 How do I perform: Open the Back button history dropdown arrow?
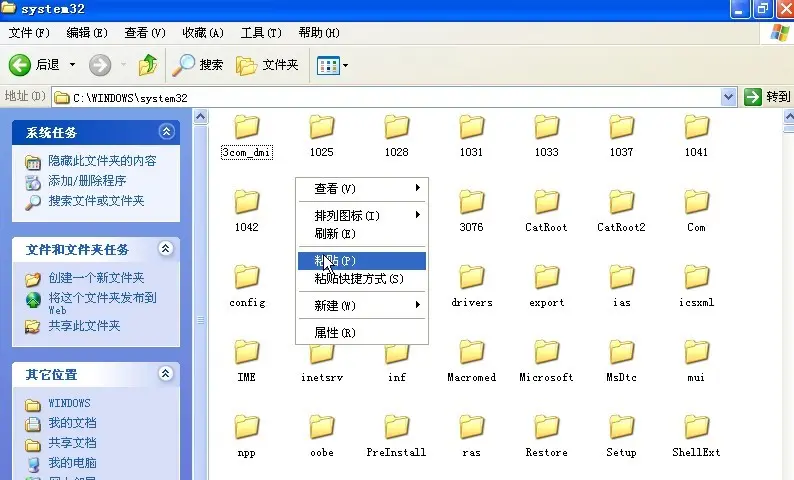[x=72, y=65]
